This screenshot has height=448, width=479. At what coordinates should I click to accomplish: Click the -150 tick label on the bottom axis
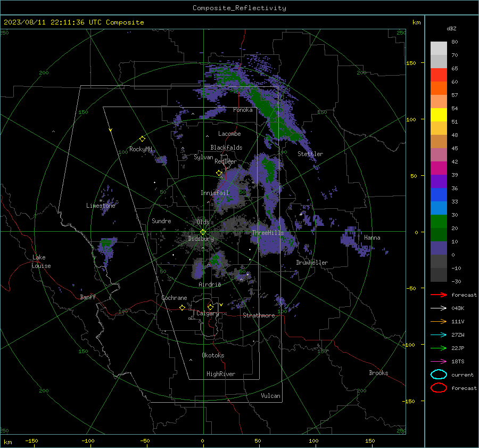click(31, 441)
